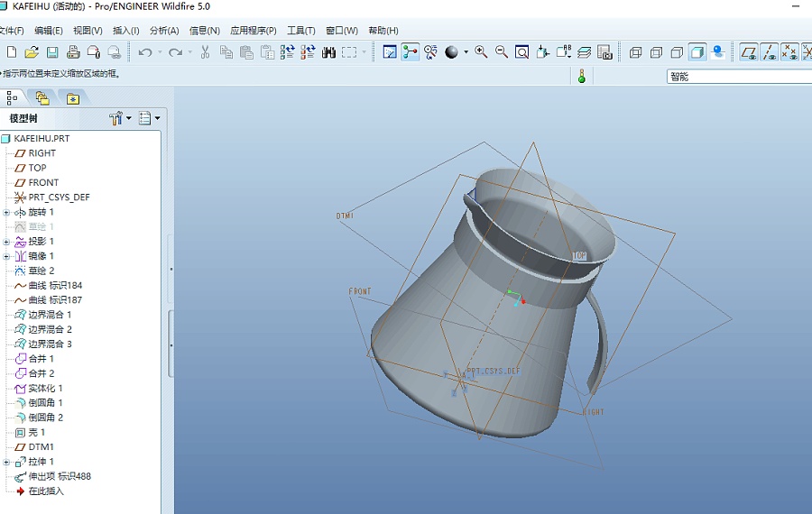
Task: Open the redo history dropdown arrow
Action: (x=190, y=52)
